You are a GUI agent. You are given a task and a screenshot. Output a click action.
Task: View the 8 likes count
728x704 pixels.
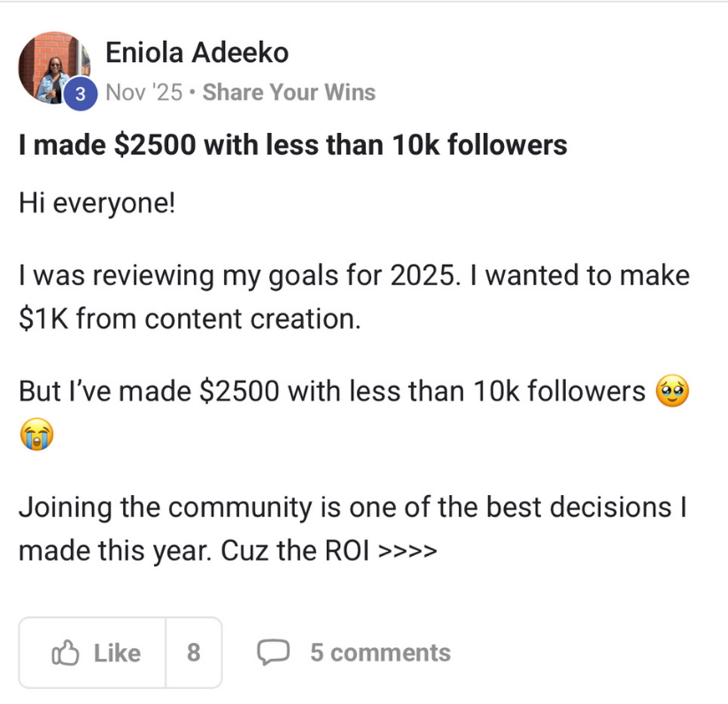[x=194, y=654]
